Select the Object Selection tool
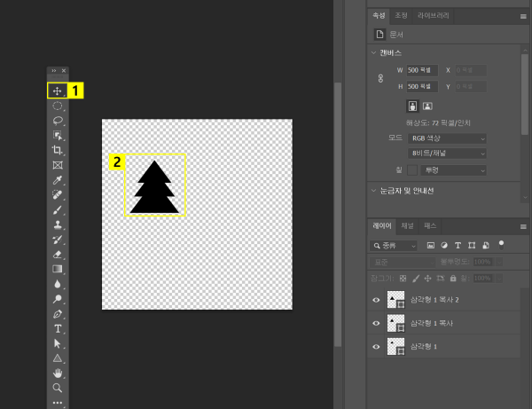Image resolution: width=532 pixels, height=409 pixels. click(x=58, y=136)
